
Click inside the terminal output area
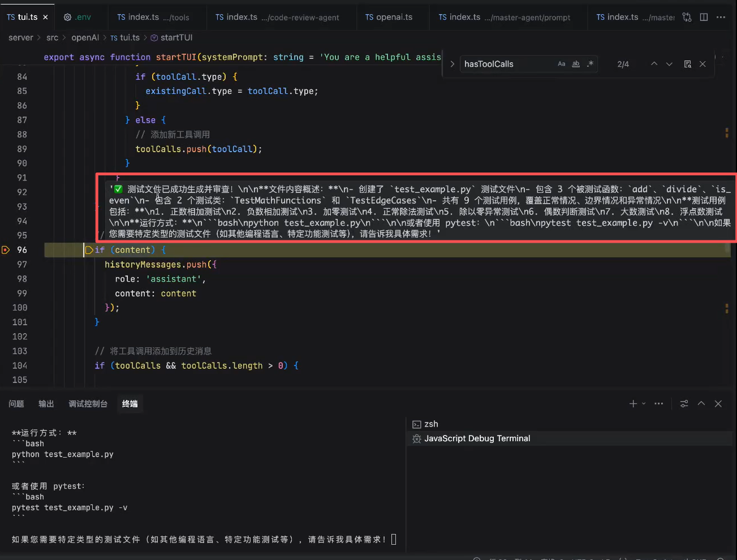coord(204,485)
